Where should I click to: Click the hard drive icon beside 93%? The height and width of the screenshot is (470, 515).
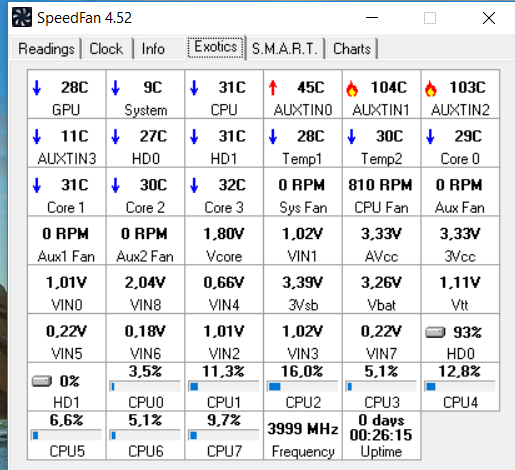click(435, 332)
